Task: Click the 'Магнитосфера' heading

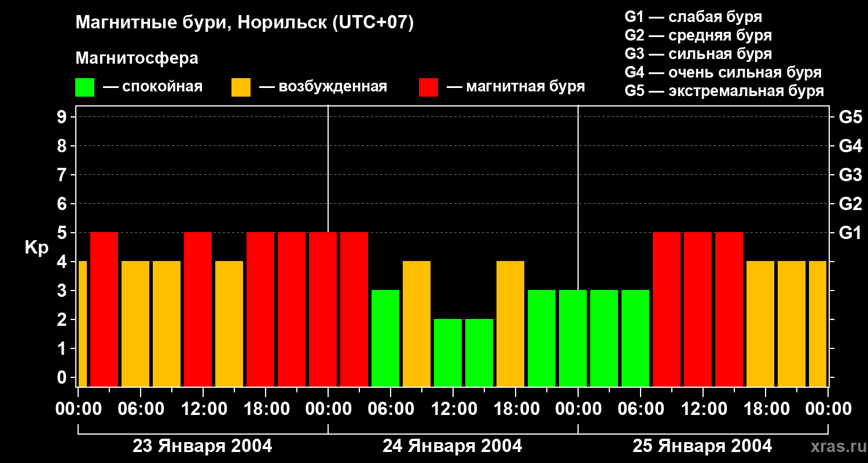Action: (x=137, y=58)
